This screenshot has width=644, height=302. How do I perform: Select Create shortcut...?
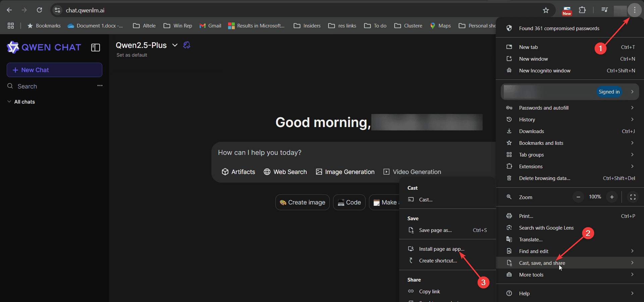click(x=447, y=260)
